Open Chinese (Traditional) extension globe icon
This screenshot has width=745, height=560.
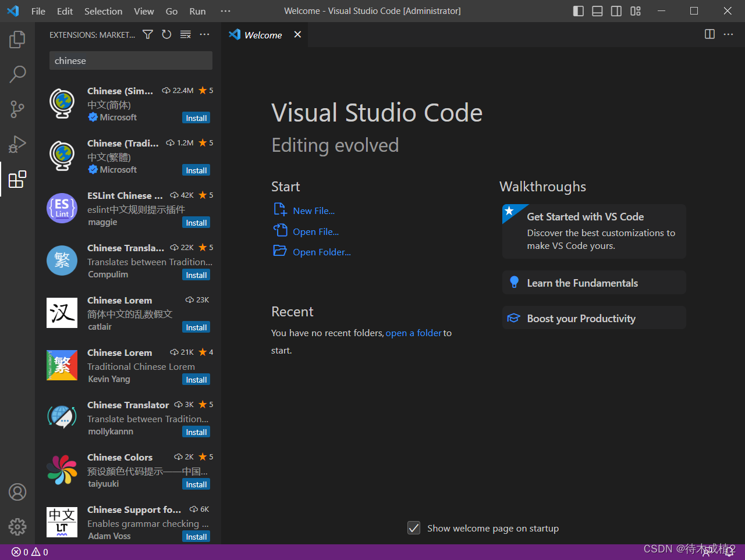62,156
